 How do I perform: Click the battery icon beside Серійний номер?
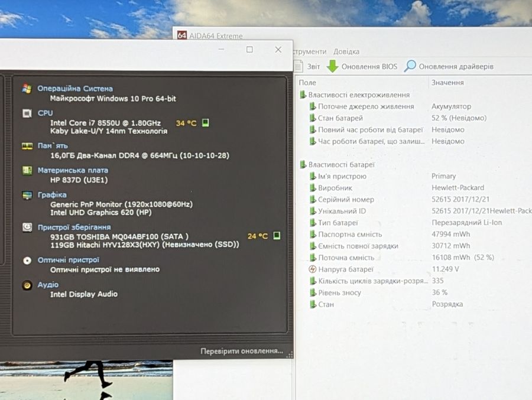coord(313,200)
